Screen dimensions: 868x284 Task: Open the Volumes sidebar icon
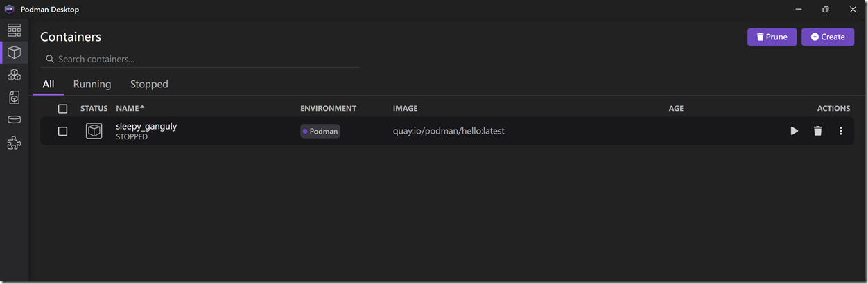[14, 120]
